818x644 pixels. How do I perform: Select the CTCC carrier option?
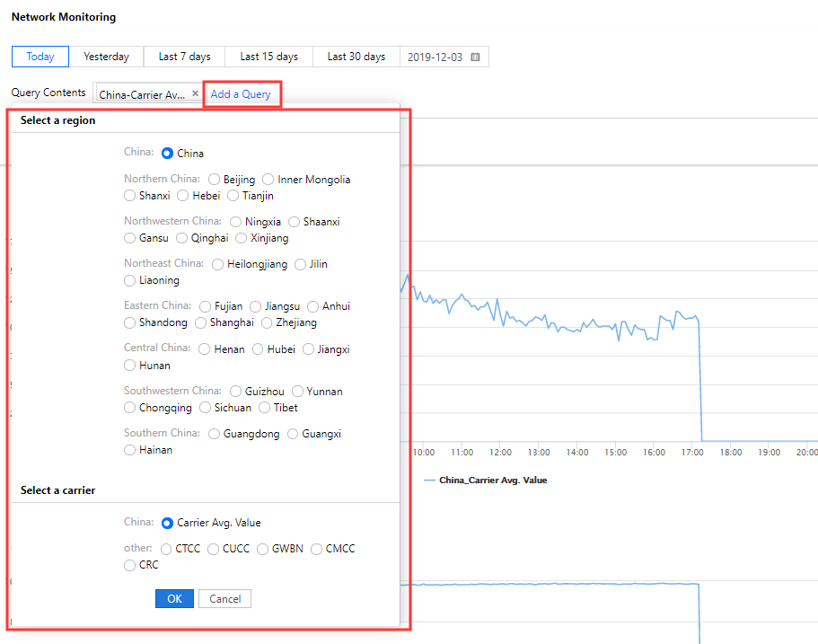tap(166, 549)
